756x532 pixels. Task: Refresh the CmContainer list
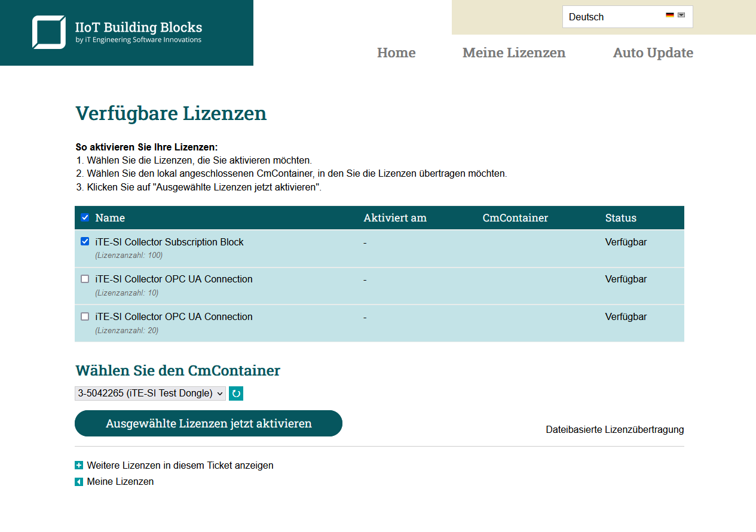click(x=236, y=393)
